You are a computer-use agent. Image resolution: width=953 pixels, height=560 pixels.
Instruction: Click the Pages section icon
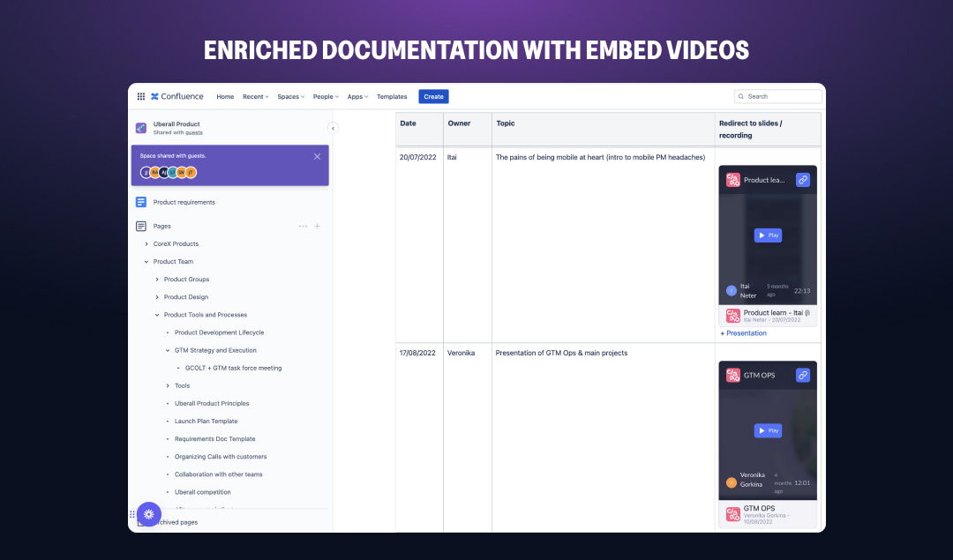click(141, 226)
